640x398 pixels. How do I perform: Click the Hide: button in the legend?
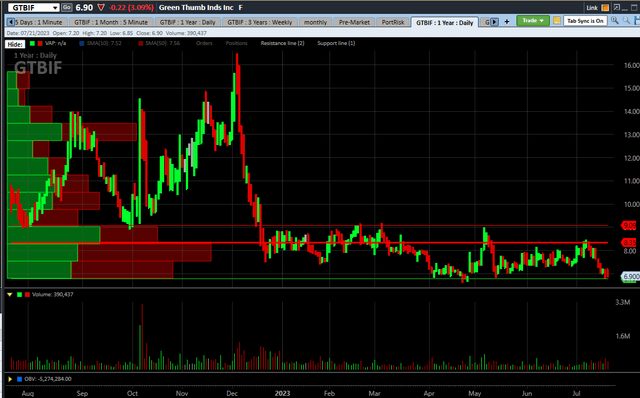tap(15, 44)
